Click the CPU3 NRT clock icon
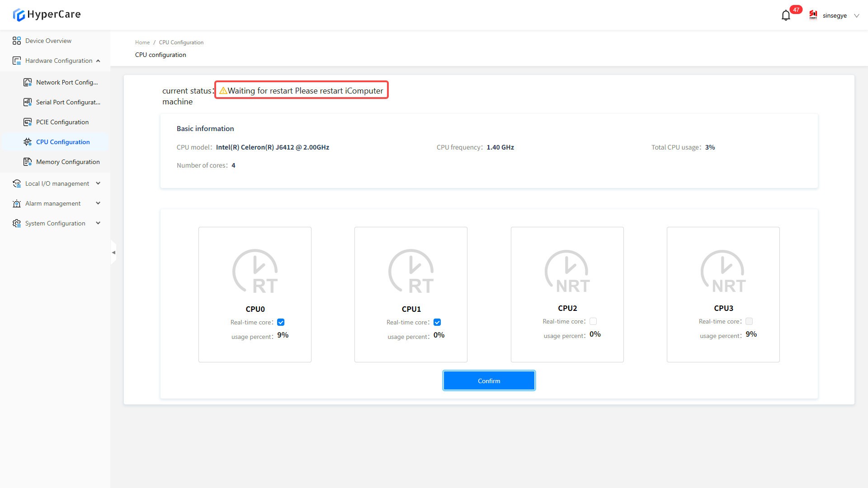The image size is (868, 488). tap(723, 271)
